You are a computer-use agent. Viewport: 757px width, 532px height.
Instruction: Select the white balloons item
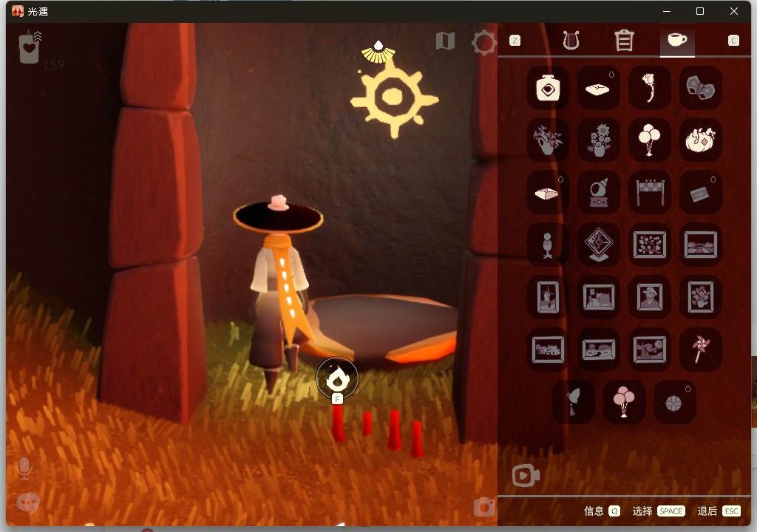click(x=649, y=140)
